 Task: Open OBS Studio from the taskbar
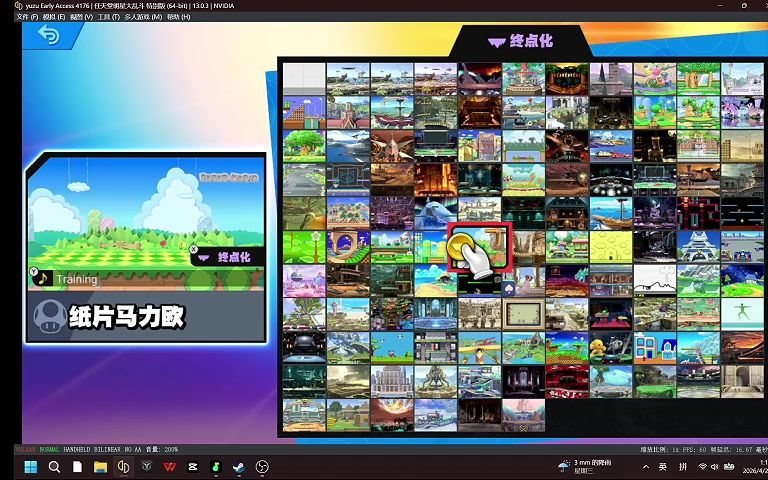(x=262, y=467)
